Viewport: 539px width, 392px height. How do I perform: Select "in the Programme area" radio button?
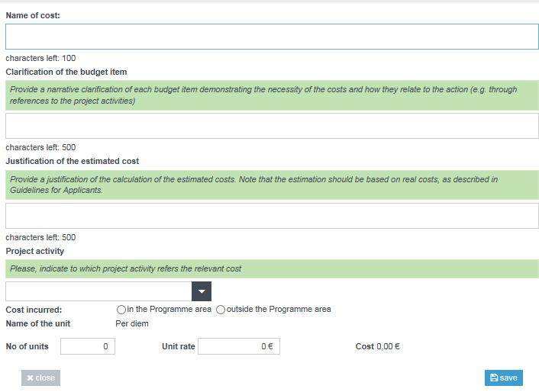121,310
